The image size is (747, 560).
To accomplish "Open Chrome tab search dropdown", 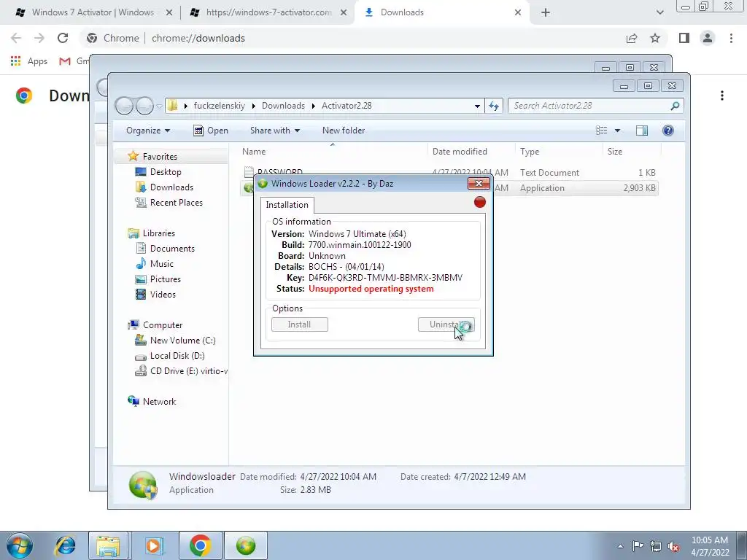I will [x=659, y=12].
